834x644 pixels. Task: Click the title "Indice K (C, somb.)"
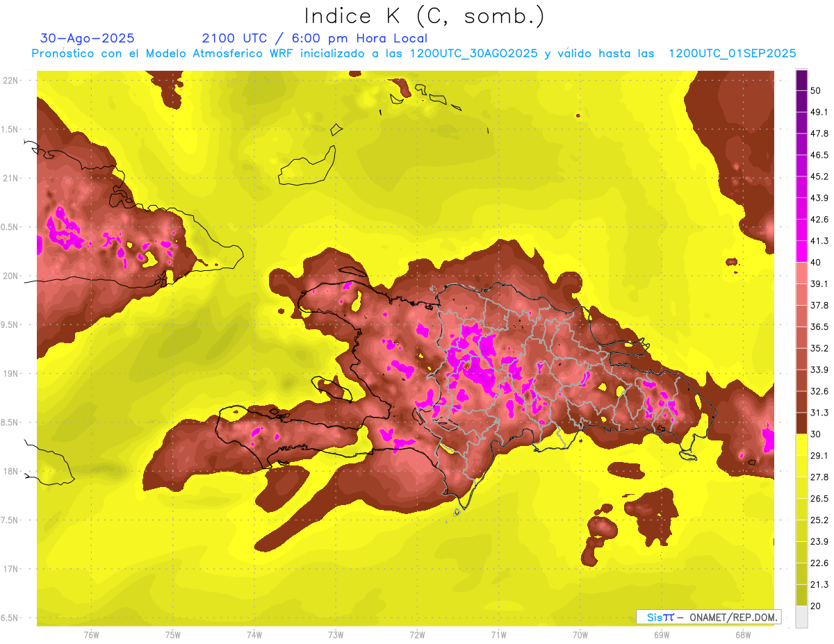click(424, 15)
